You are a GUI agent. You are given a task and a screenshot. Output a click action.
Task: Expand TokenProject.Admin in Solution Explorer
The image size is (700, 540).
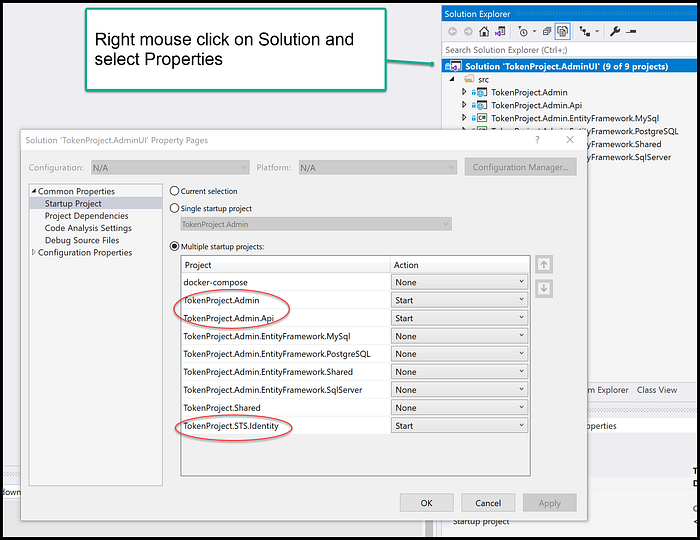pyautogui.click(x=464, y=92)
